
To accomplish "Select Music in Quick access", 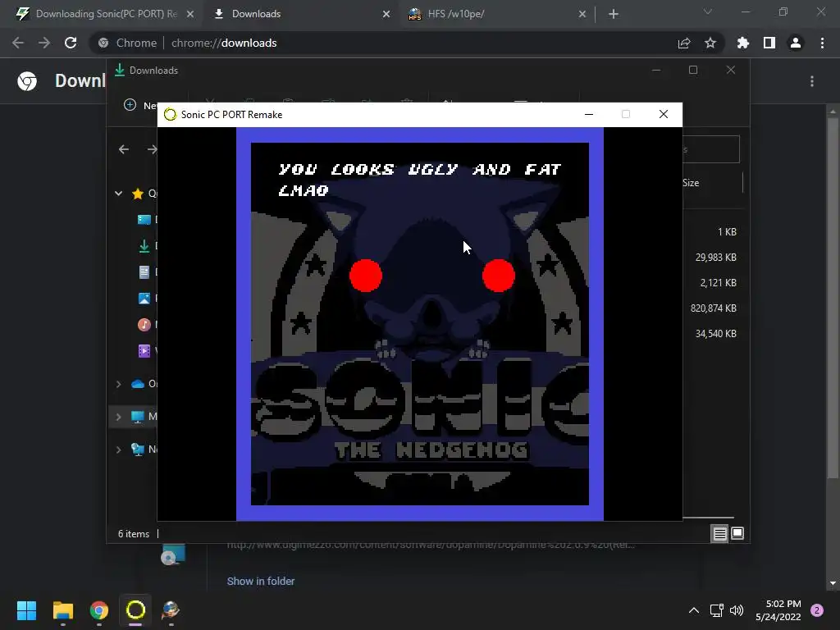I will tap(144, 325).
